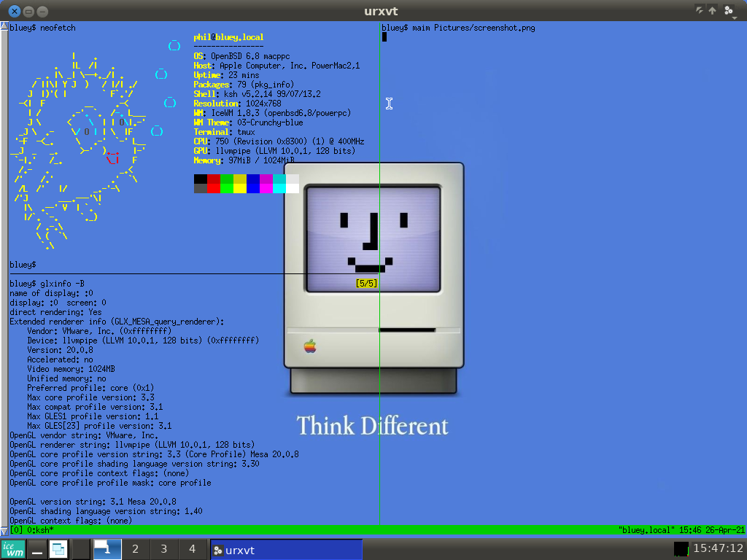Click the 'WM Theme: 03-Crunchy-blue' line
The width and height of the screenshot is (747, 560).
pos(248,122)
